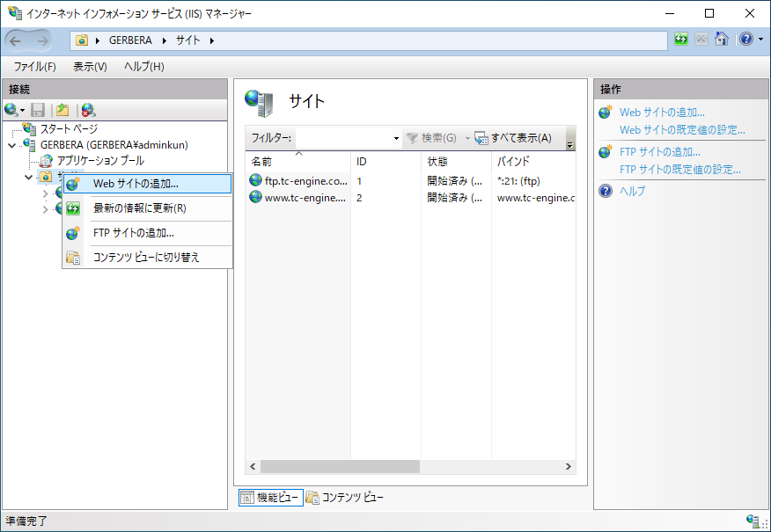Select the www.tc-engine.... site row
This screenshot has height=532, width=771.
pos(410,198)
